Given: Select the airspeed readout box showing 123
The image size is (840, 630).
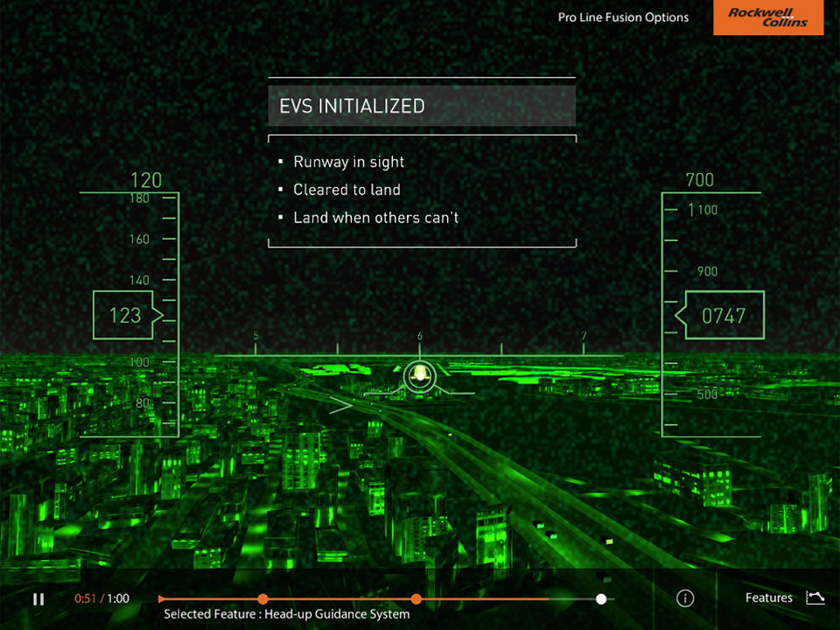Looking at the screenshot, I should 124,315.
